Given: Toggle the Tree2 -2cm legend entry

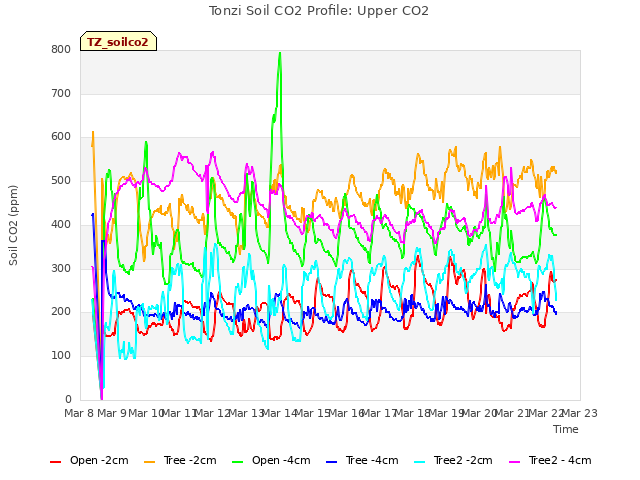Looking at the screenshot, I should point(453,460).
